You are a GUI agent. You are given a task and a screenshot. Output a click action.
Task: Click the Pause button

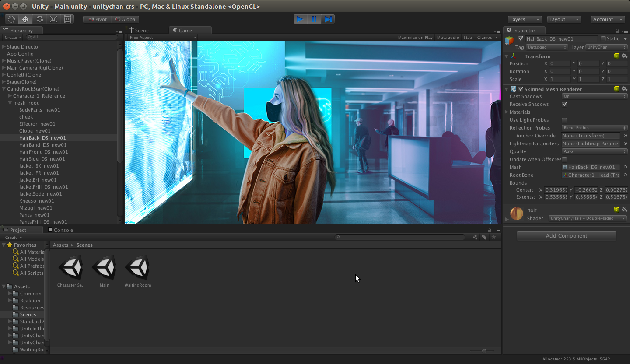coord(314,19)
